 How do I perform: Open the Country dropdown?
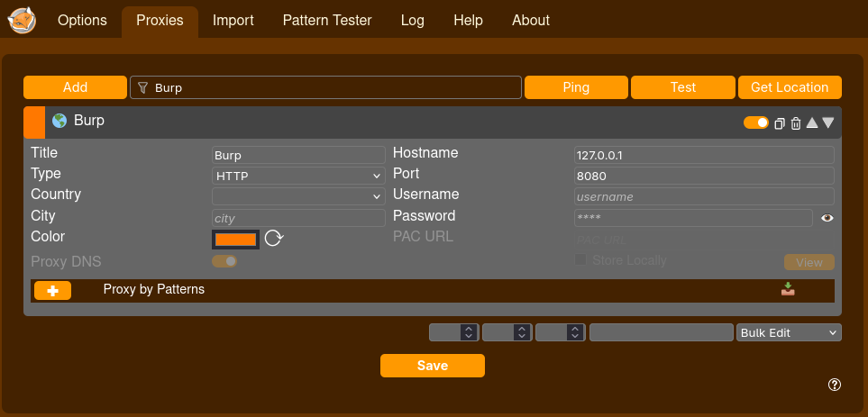[x=299, y=196]
